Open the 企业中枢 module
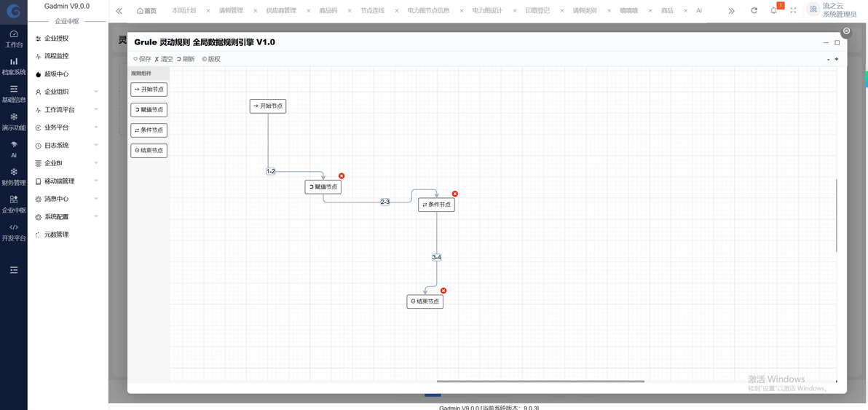868x410 pixels. [x=14, y=205]
